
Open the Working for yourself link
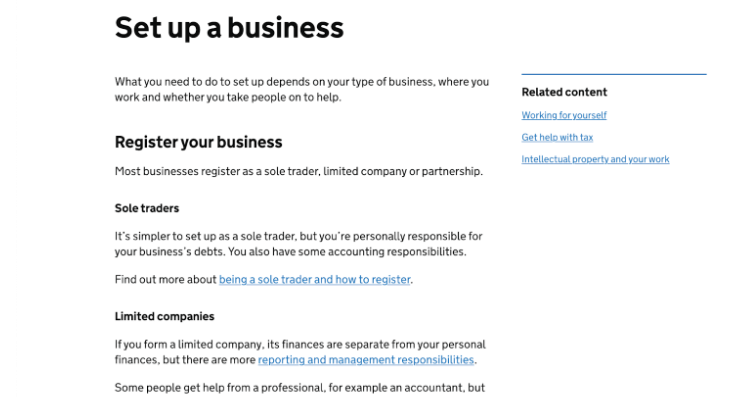point(564,115)
